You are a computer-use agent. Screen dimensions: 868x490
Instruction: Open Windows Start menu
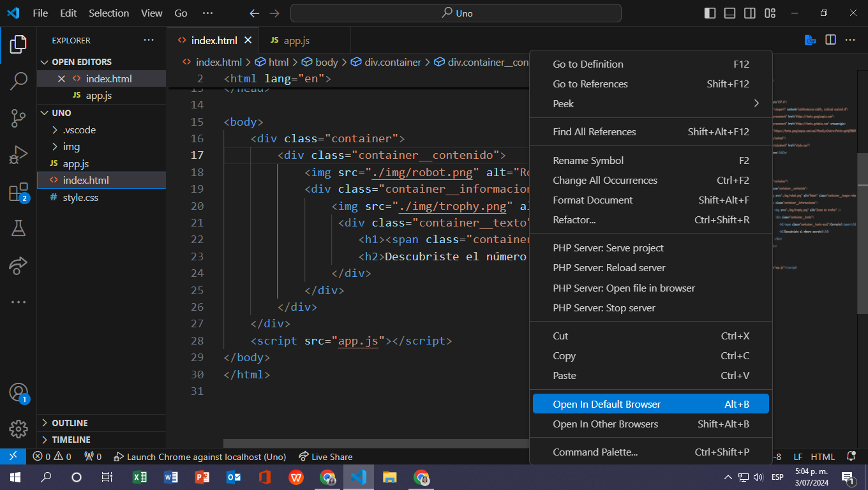tap(15, 477)
